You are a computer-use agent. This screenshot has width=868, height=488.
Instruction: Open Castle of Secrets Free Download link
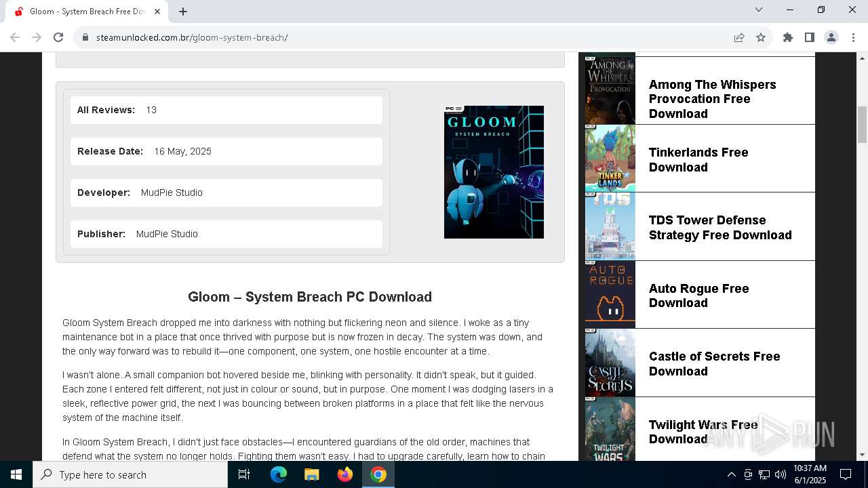(x=714, y=364)
